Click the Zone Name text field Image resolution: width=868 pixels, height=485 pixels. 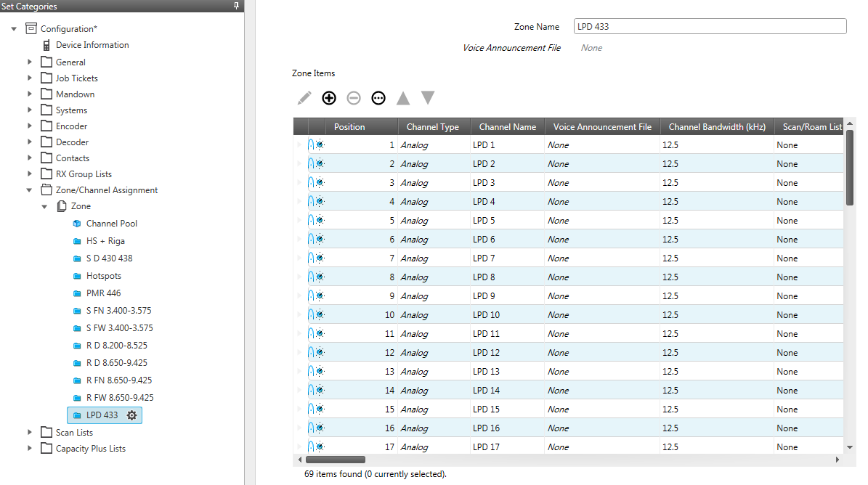[x=710, y=27]
